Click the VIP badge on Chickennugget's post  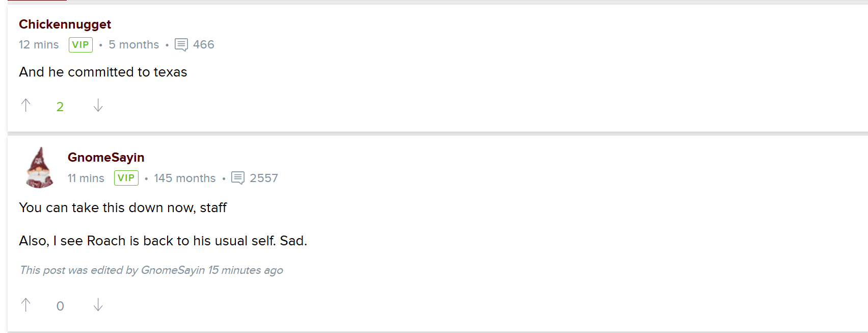pos(80,45)
